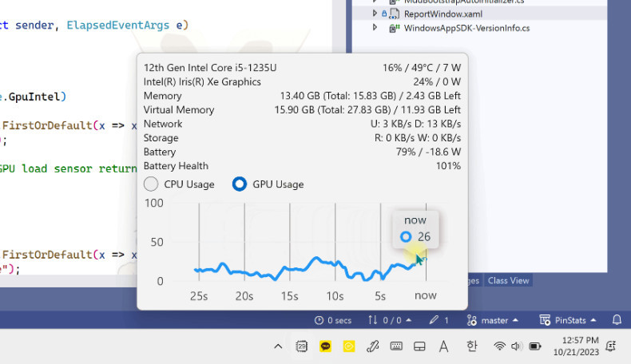Expand the ReportWindow.xaml tree node
This screenshot has width=631, height=364.
point(375,14)
